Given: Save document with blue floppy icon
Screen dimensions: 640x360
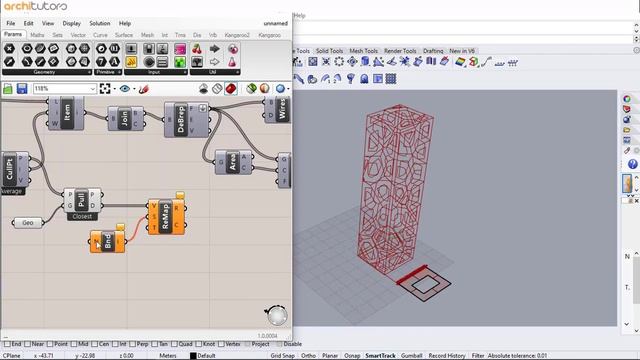Looking at the screenshot, I should (22, 89).
